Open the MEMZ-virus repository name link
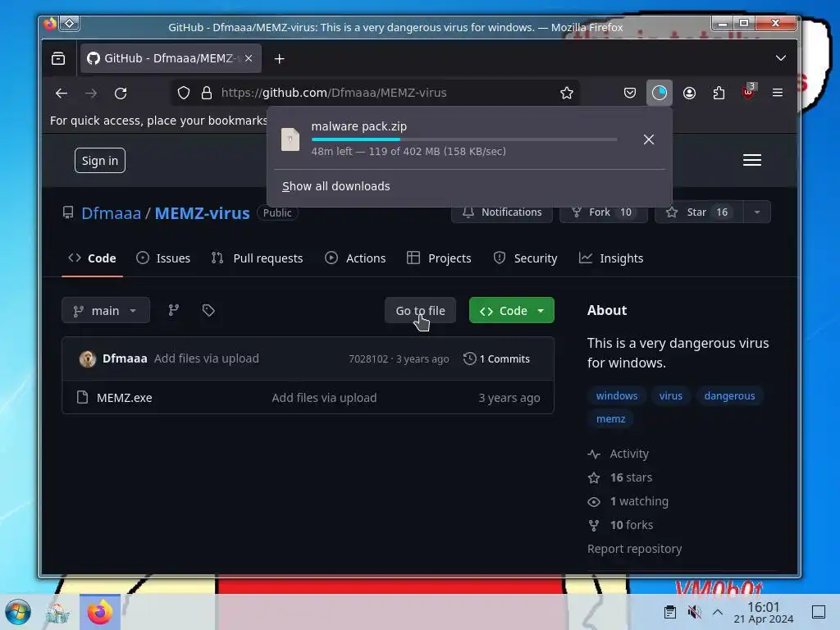Screen dimensions: 840x630 [202, 213]
